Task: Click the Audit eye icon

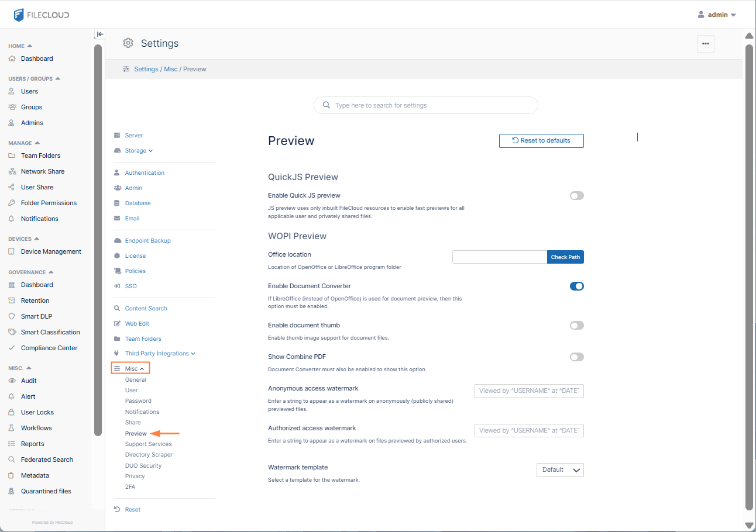Action: click(x=12, y=381)
